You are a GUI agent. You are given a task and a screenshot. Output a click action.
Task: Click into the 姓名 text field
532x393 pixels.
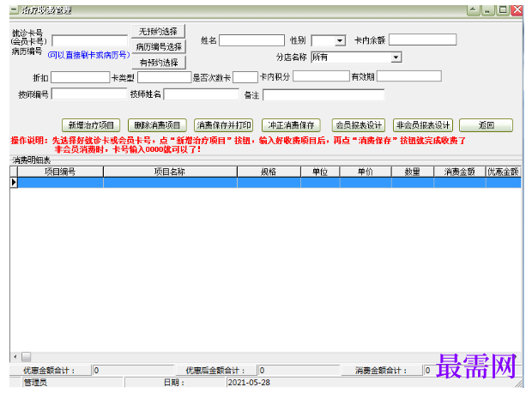[251, 40]
